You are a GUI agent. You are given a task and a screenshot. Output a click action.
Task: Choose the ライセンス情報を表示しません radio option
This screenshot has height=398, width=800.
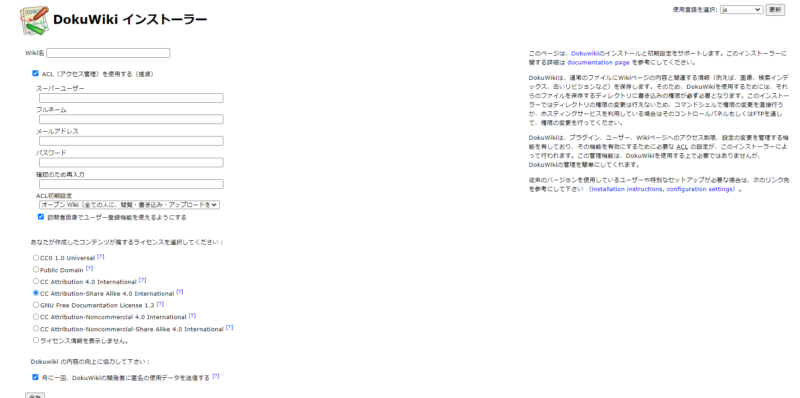coord(36,340)
